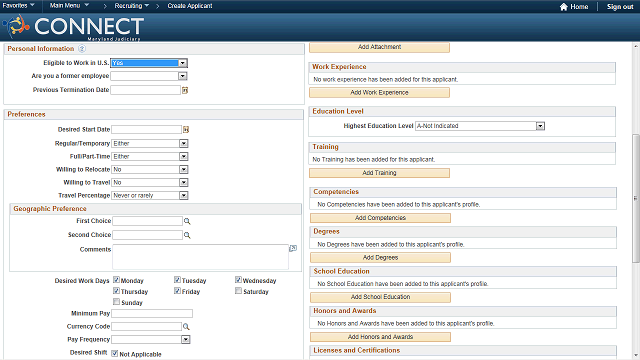Look up Currency Code values
The width and height of the screenshot is (640, 360).
(x=186, y=327)
